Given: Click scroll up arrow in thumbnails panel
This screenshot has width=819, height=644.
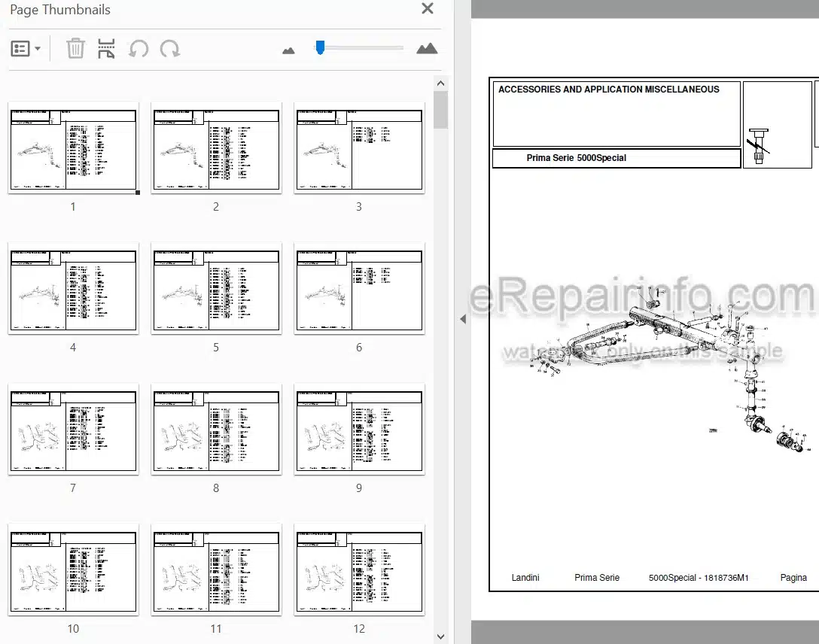Looking at the screenshot, I should [x=440, y=84].
